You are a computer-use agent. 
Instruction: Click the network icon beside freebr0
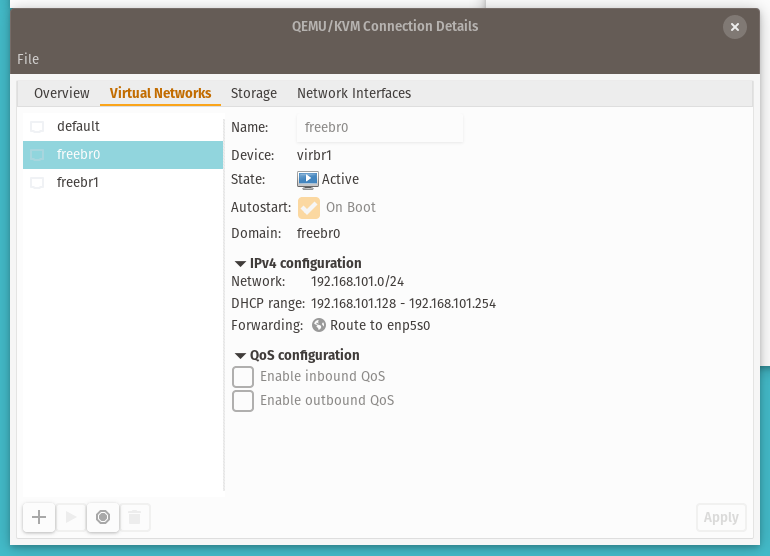click(x=37, y=155)
